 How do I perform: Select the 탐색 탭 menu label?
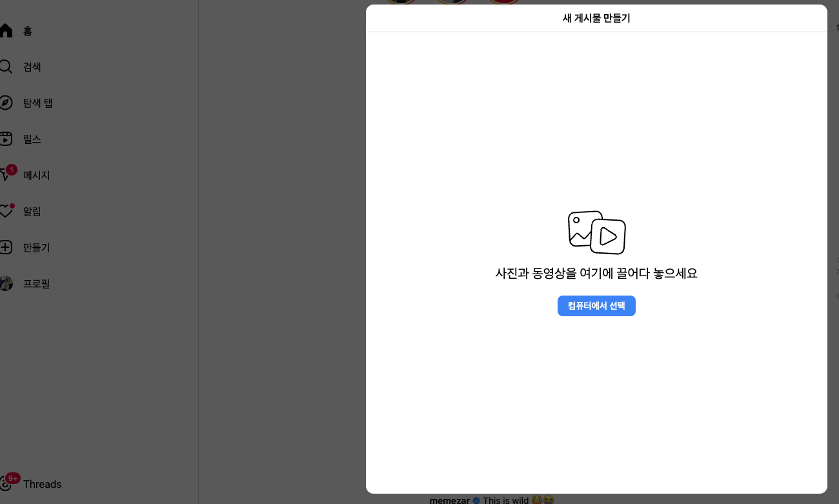tap(38, 103)
